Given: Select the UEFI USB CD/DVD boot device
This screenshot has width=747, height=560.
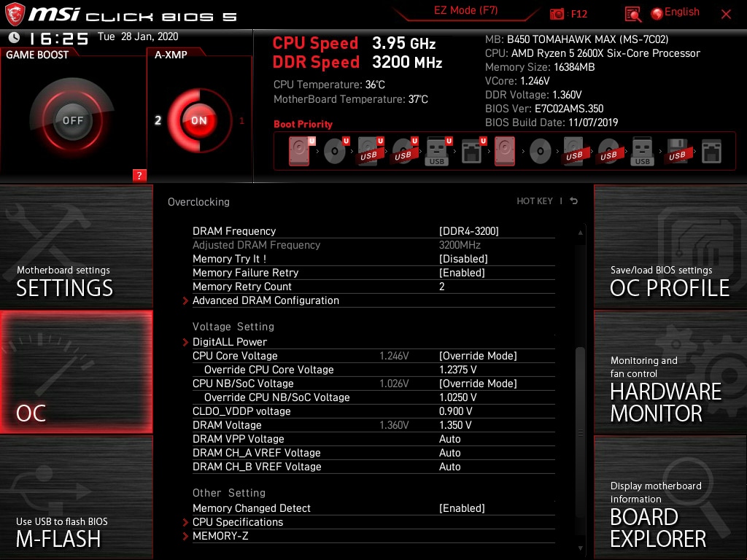Looking at the screenshot, I should pyautogui.click(x=403, y=151).
